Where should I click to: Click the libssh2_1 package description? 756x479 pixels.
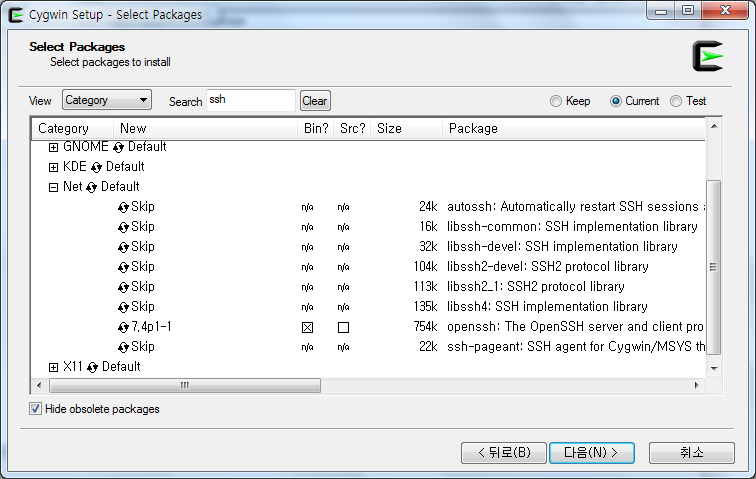point(536,287)
